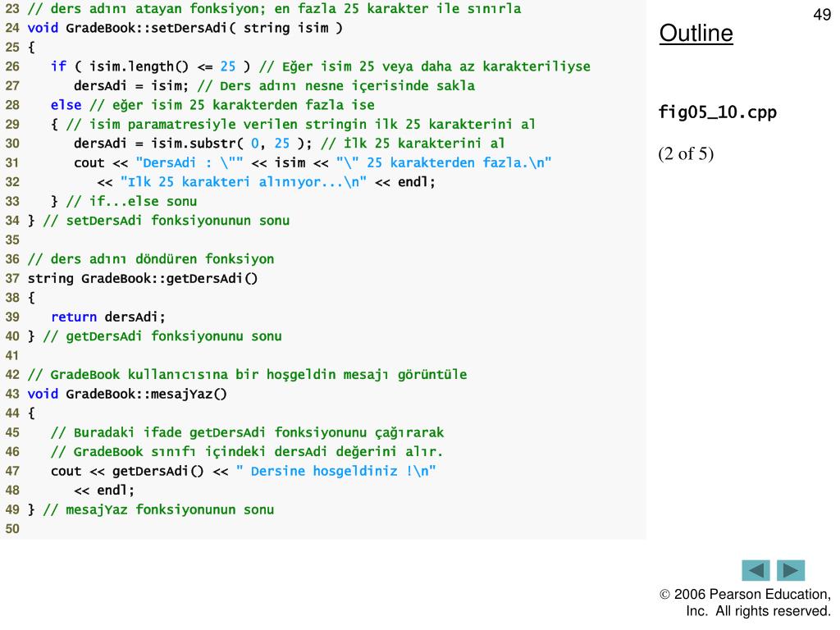Click line number 35
Viewport: 840px width, 630px height.
12,240
